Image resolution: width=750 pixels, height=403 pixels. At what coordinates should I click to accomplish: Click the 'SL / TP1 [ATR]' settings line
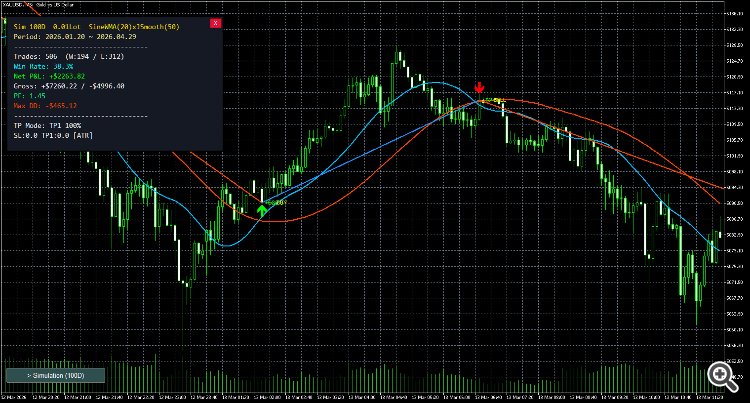click(x=53, y=136)
